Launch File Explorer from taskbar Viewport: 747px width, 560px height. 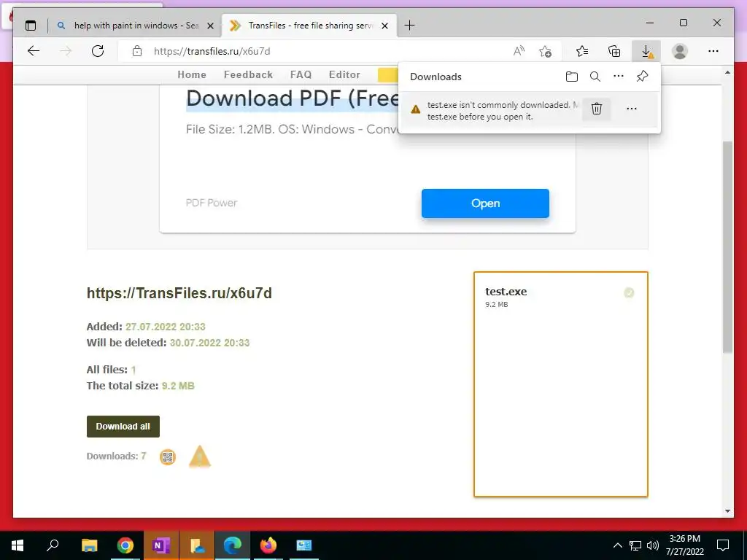click(x=89, y=545)
